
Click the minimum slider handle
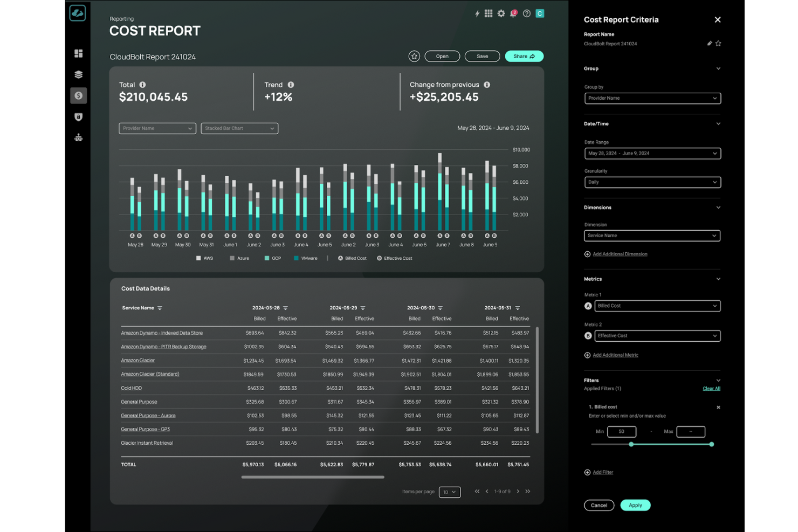pos(631,444)
